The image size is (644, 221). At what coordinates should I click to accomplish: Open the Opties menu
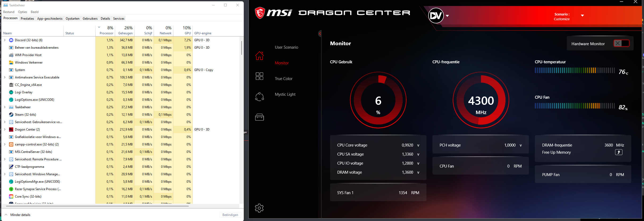pyautogui.click(x=23, y=12)
